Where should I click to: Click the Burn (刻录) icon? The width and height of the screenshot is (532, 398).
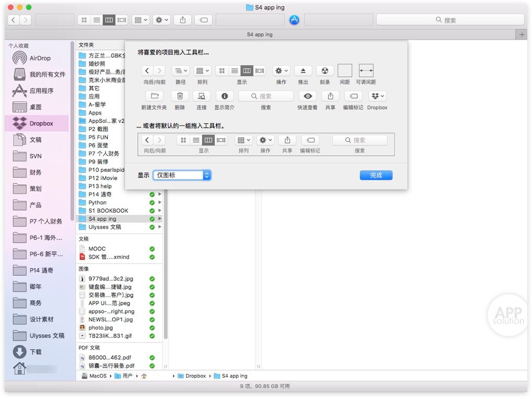[325, 71]
